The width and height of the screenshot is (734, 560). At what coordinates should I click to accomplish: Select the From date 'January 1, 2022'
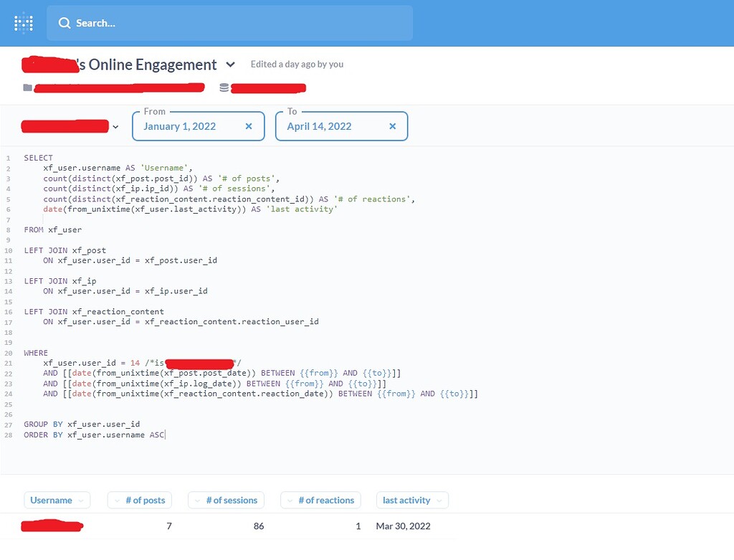pos(179,126)
